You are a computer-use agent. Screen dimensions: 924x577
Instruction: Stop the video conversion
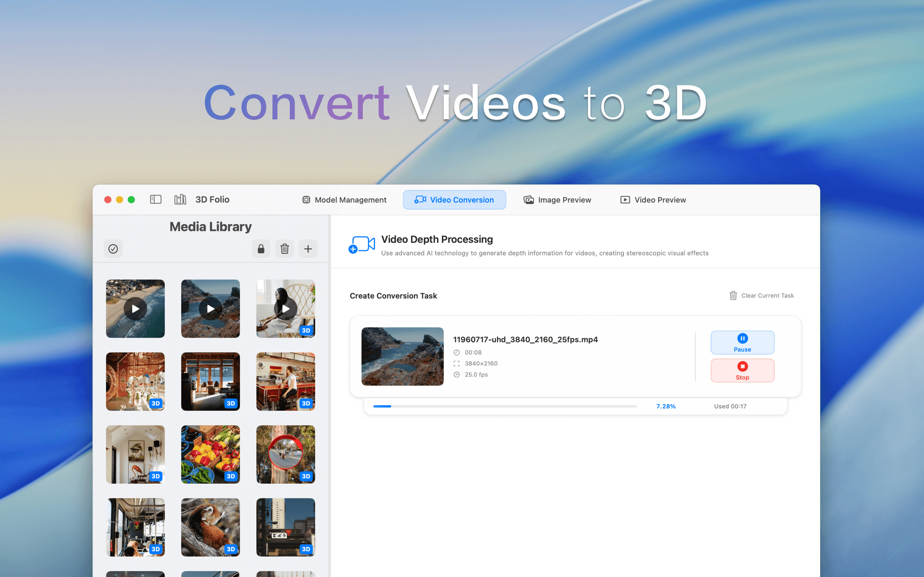coord(742,370)
